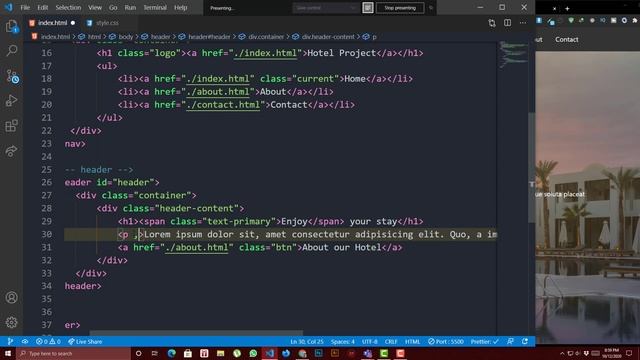This screenshot has height=360, width=640.
Task: Open the Help menu
Action: [x=180, y=7]
